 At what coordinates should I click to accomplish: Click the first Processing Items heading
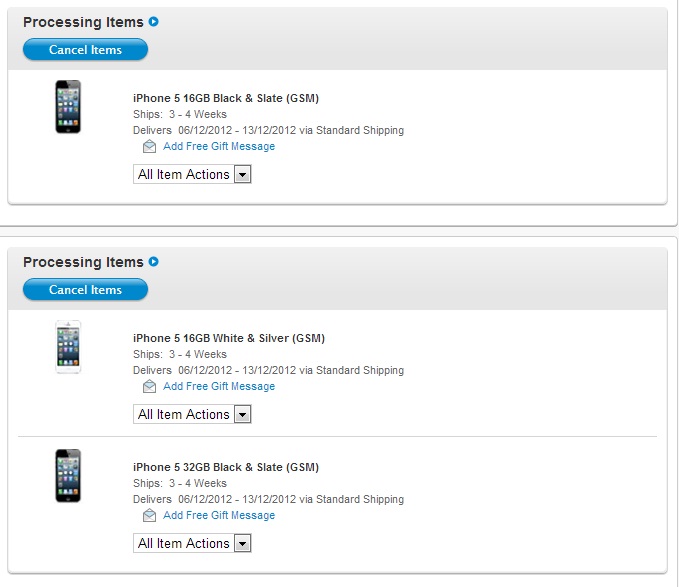(83, 22)
